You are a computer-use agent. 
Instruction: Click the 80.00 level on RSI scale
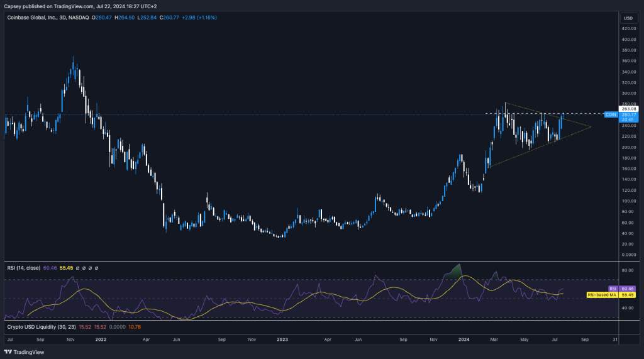626,270
